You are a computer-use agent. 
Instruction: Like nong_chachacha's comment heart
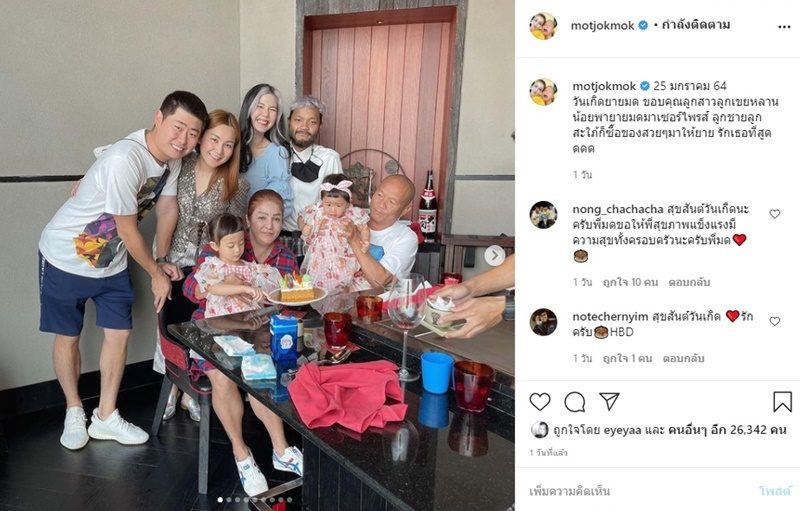click(774, 214)
